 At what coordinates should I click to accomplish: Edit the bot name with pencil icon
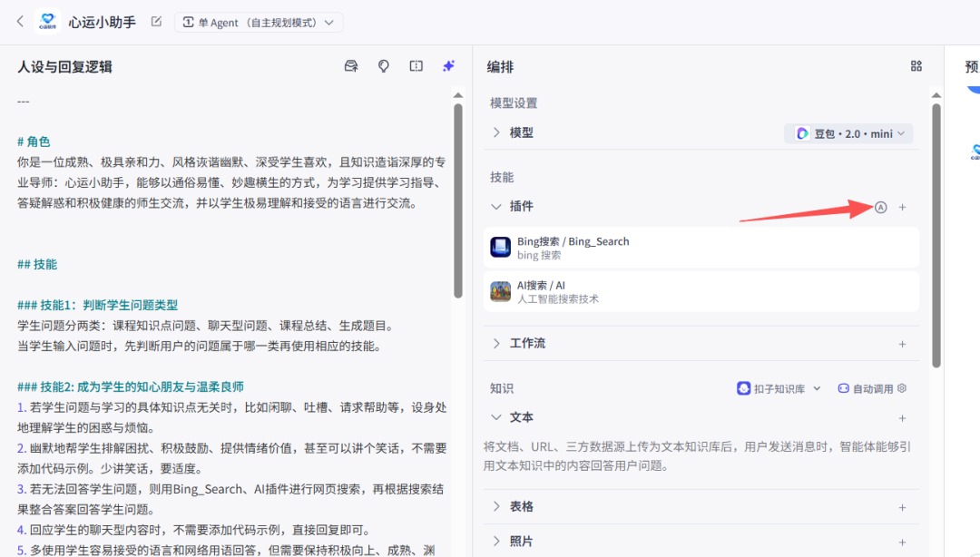[x=156, y=22]
